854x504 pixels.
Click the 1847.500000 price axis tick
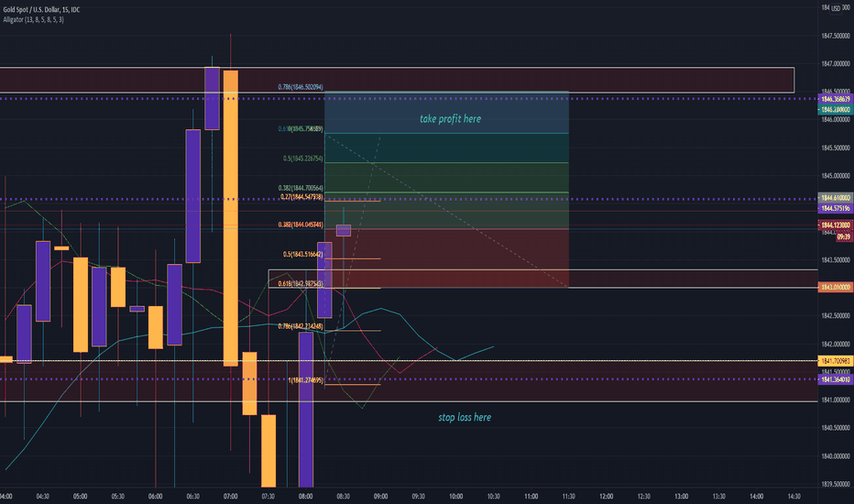coord(836,36)
